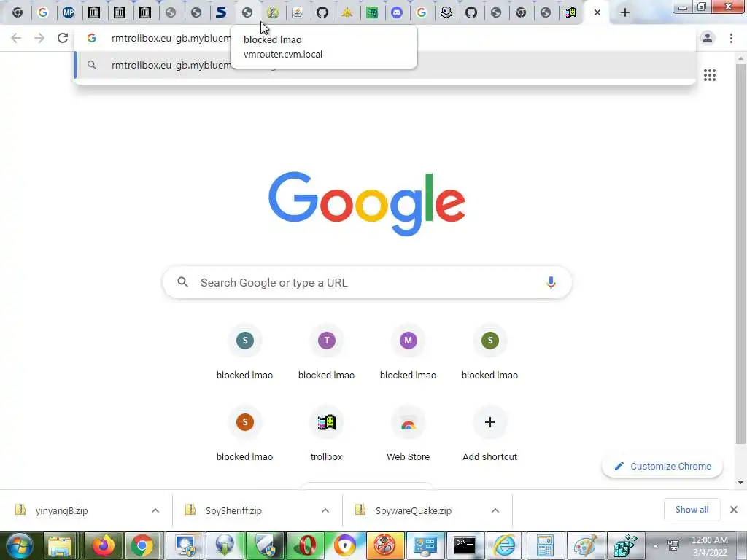This screenshot has height=560, width=747.
Task: Close the downloads bar
Action: click(734, 510)
